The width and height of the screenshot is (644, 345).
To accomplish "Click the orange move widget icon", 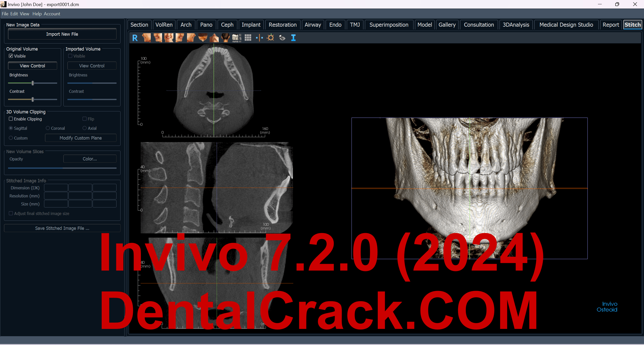I will pos(271,38).
